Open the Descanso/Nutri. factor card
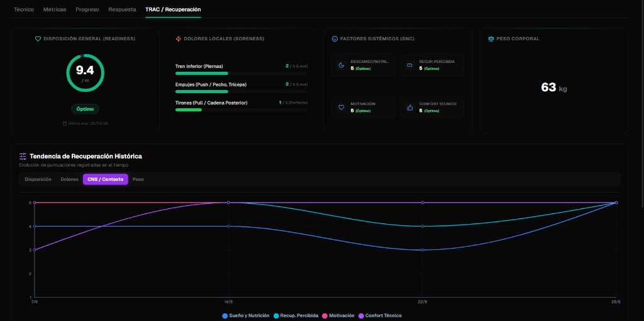 tap(364, 65)
